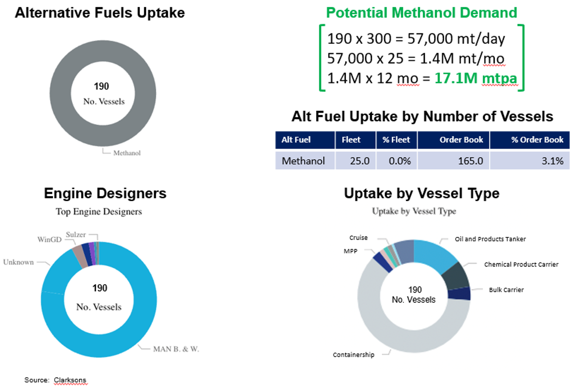Viewport: 577px width, 392px height.
Task: Click the 'Top Engine Designers' chart subtitle
Action: (99, 212)
